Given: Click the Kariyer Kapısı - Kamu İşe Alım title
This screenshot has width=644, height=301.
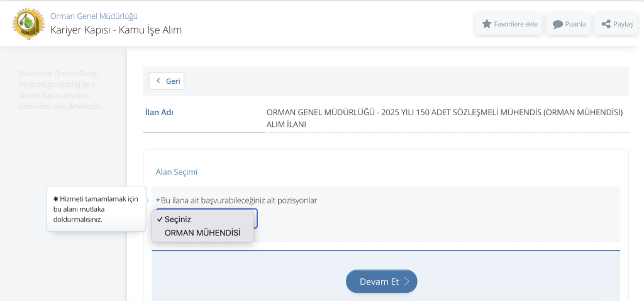Looking at the screenshot, I should click(x=116, y=30).
